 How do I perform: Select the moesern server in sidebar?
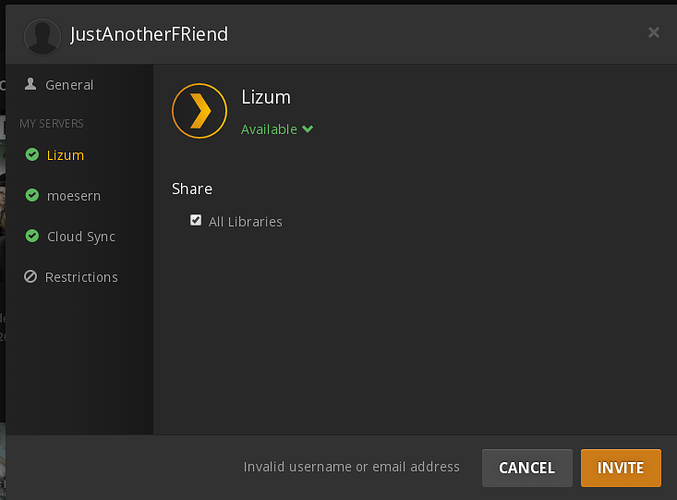[x=73, y=196]
